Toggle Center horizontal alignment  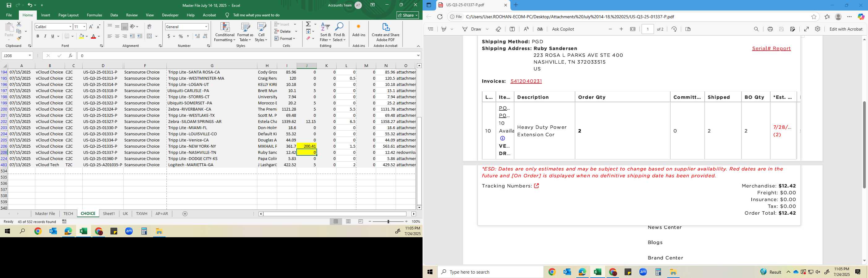[117, 36]
